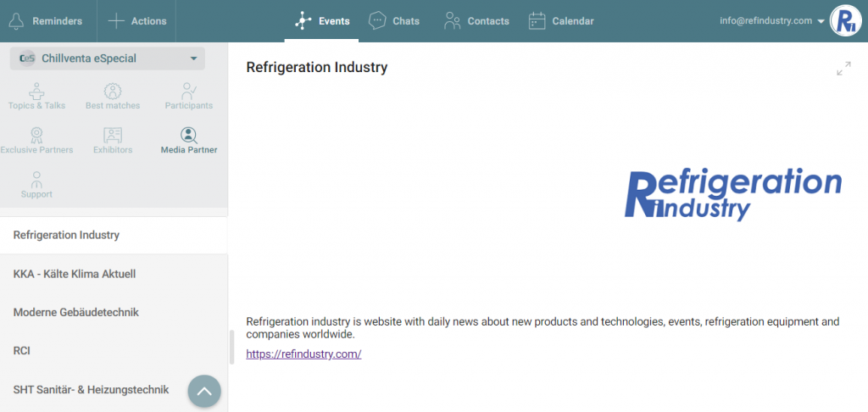View the Participants section

189,97
